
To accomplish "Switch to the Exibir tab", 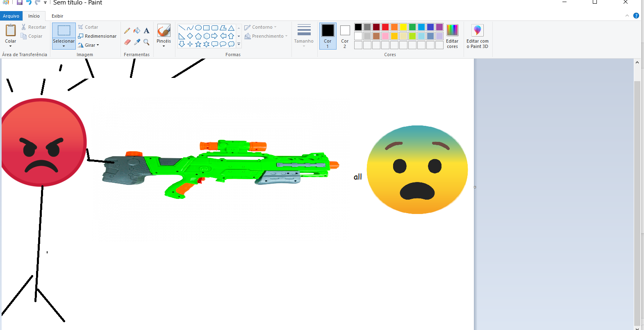I will point(57,16).
